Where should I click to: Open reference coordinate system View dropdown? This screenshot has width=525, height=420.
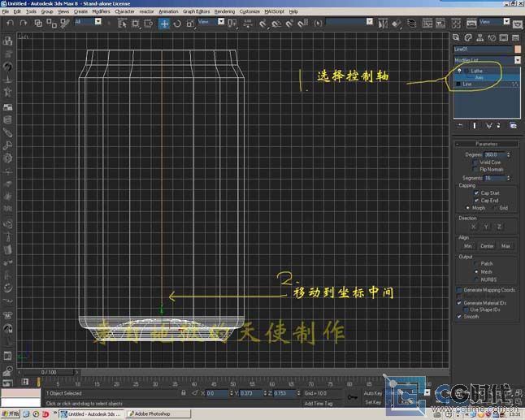point(221,22)
